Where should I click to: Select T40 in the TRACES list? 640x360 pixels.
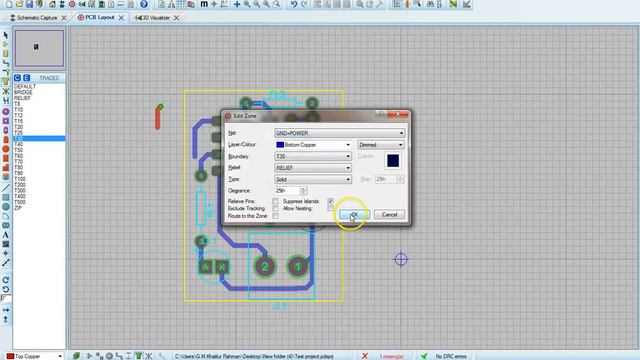[19, 144]
